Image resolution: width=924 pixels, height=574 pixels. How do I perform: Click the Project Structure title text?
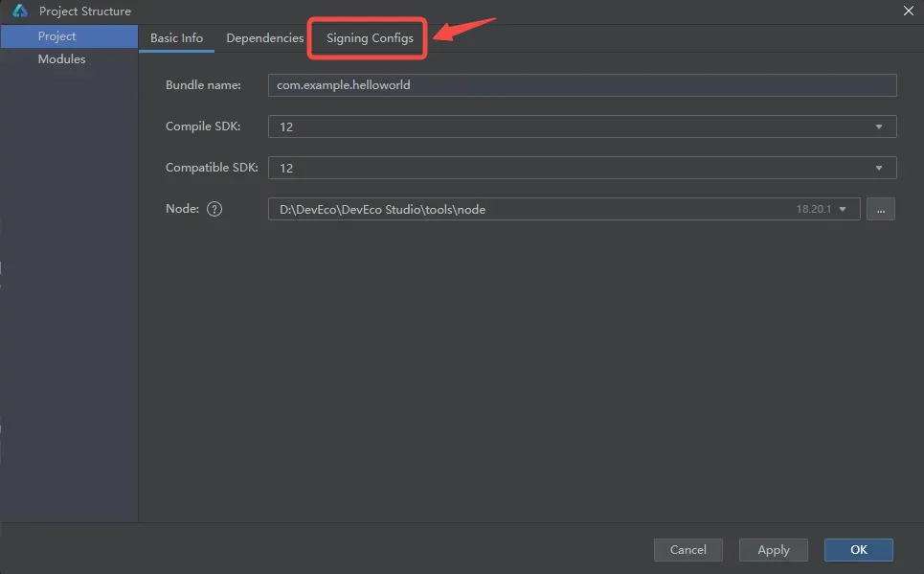pos(85,11)
